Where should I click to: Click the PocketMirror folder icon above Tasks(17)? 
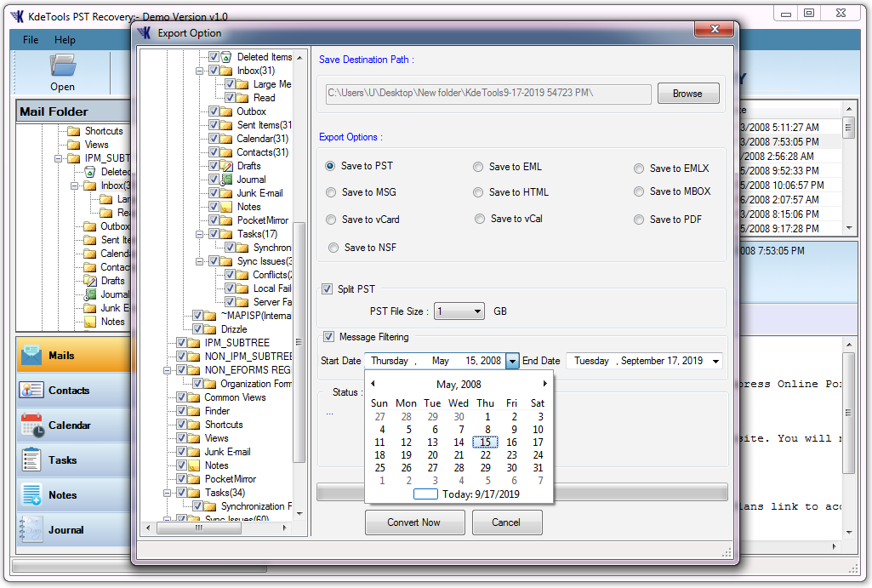click(226, 220)
